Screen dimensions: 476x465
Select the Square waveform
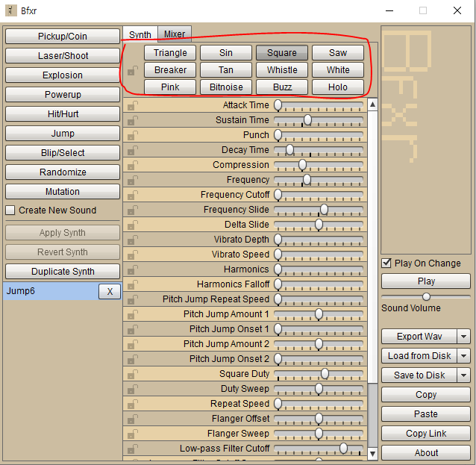pyautogui.click(x=282, y=53)
